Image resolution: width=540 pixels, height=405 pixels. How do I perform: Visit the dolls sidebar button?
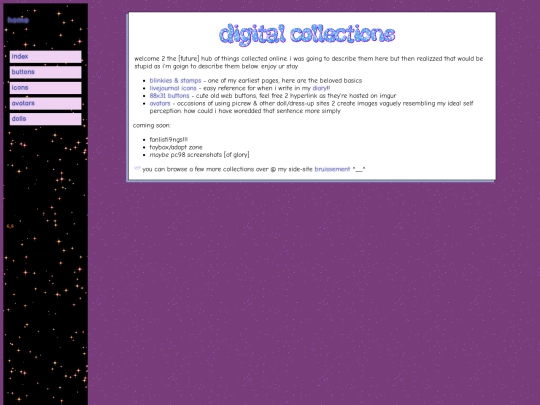coord(45,119)
